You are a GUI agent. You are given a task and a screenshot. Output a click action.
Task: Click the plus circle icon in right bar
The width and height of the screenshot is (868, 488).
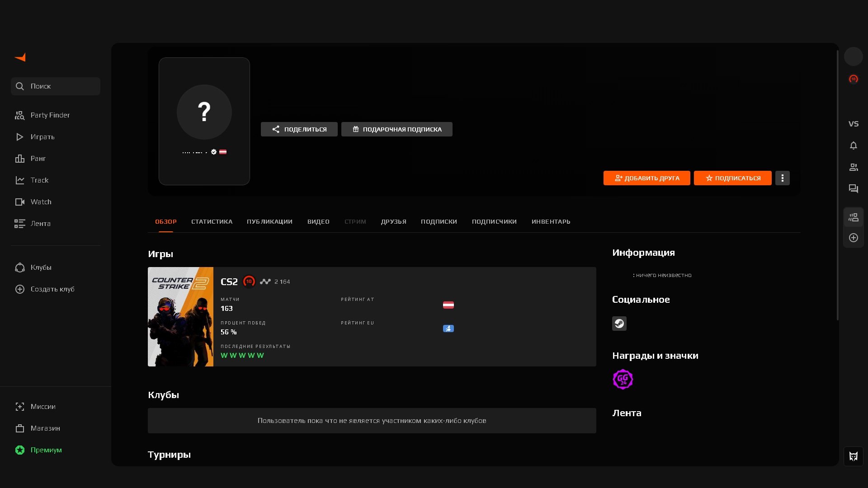tap(854, 238)
